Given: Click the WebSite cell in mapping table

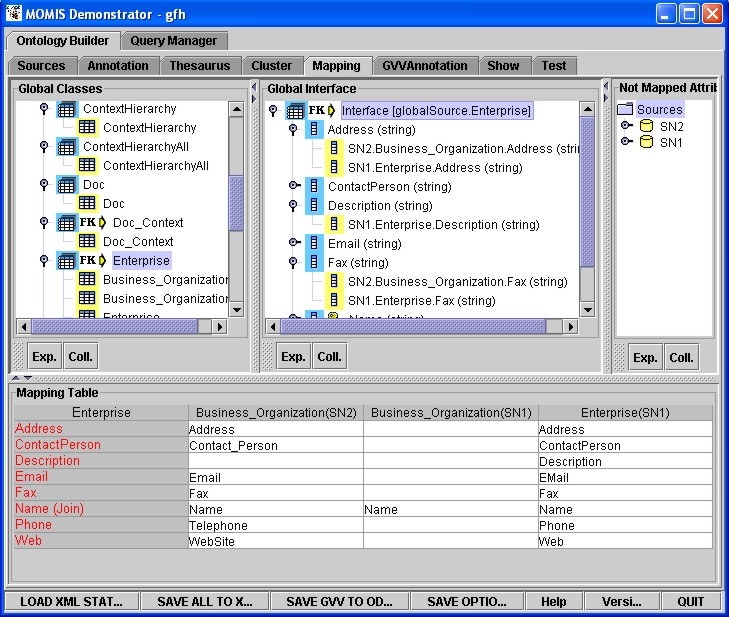Looking at the screenshot, I should pyautogui.click(x=276, y=541).
